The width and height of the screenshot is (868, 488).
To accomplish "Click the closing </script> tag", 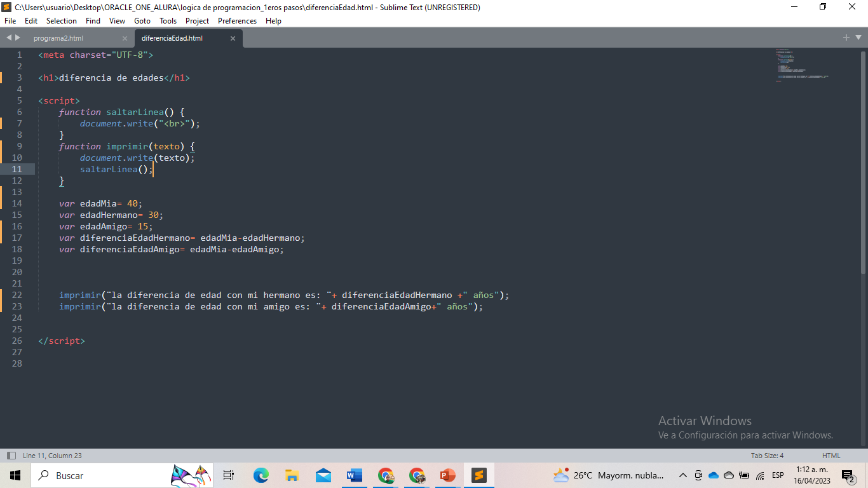I will [62, 341].
